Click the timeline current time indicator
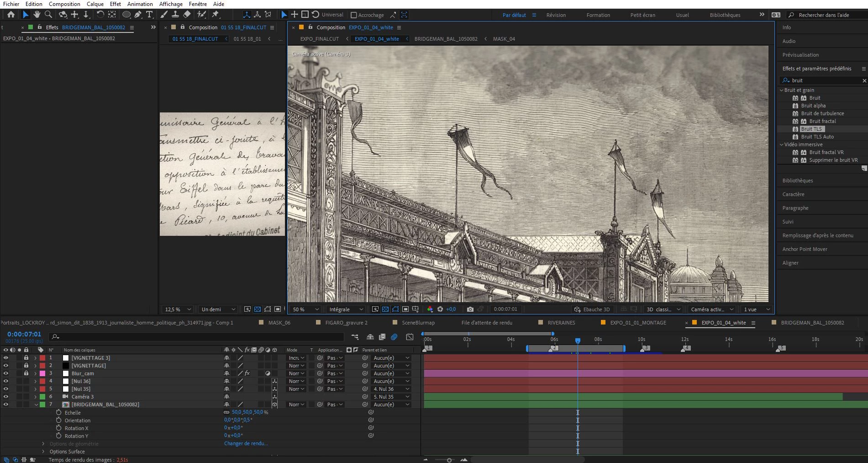 tap(578, 341)
